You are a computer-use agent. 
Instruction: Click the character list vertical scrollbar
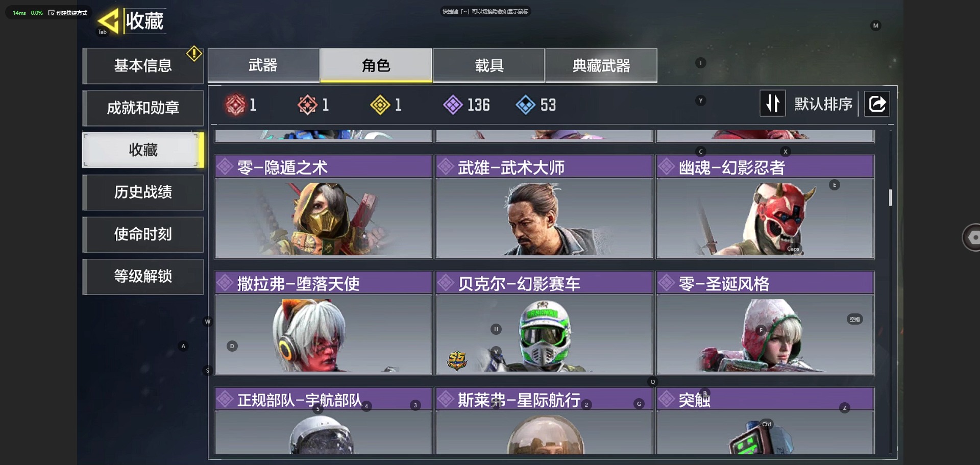click(890, 198)
